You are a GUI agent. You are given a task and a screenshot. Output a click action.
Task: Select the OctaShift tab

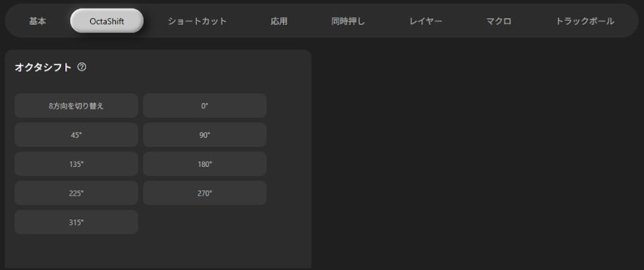pyautogui.click(x=107, y=21)
